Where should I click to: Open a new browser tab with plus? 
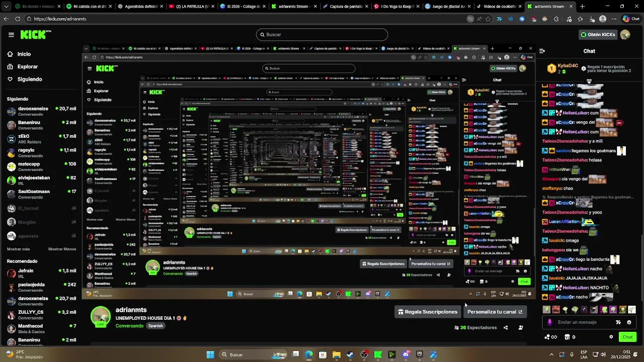click(583, 7)
